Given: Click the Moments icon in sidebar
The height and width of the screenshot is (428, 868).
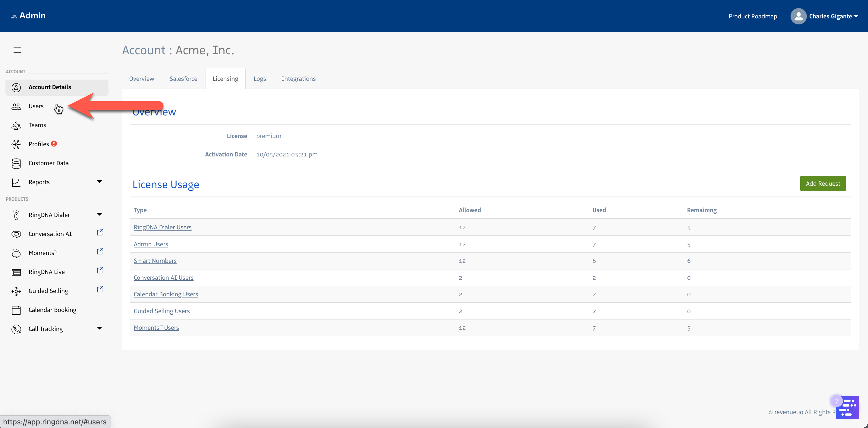Looking at the screenshot, I should [x=16, y=253].
